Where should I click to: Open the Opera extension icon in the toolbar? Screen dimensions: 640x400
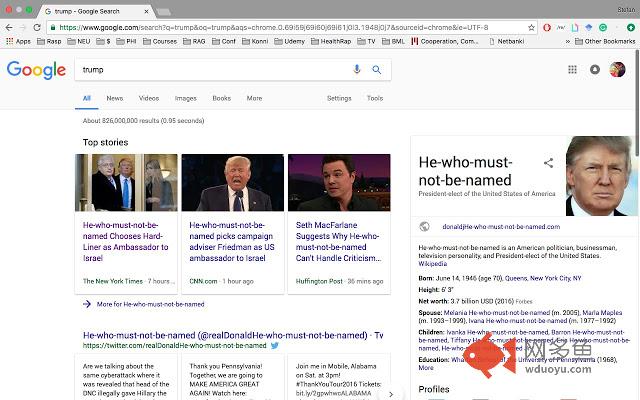[547, 27]
